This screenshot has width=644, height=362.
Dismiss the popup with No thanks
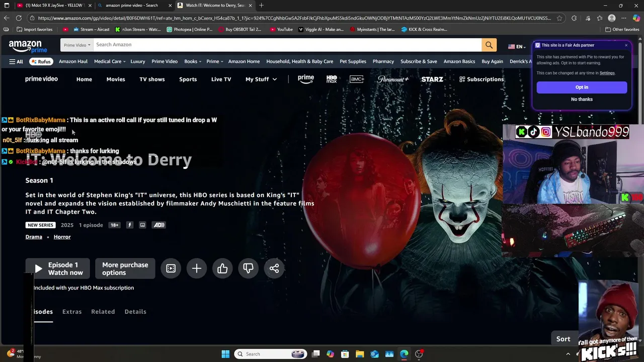point(582,100)
